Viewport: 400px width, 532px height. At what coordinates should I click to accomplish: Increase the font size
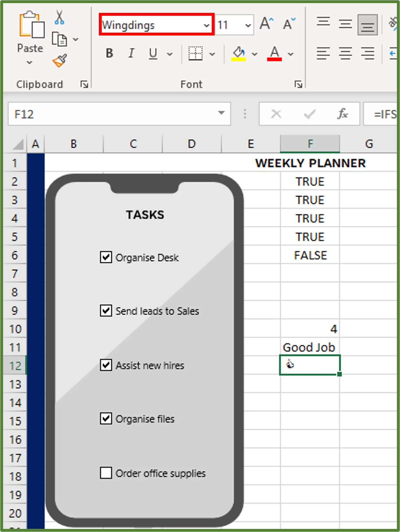point(266,24)
